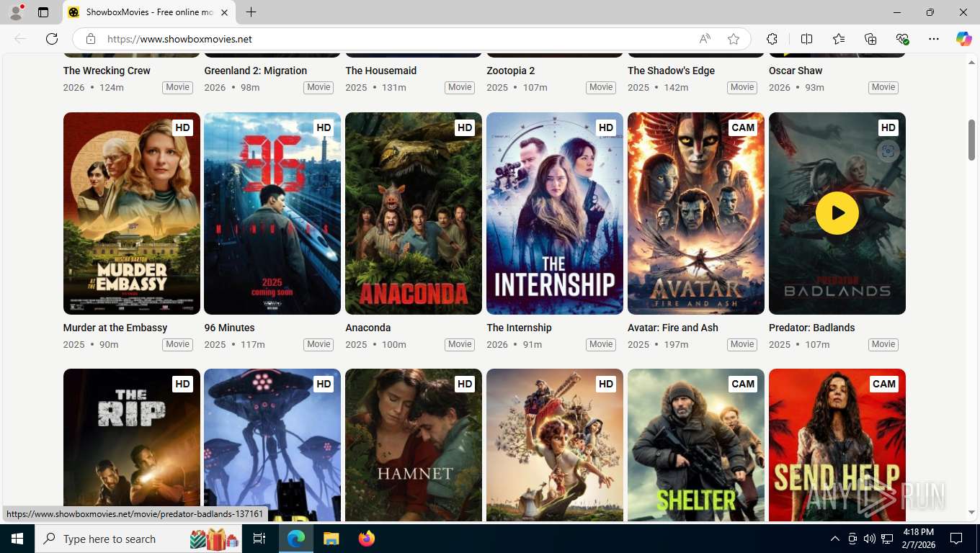Click the address bar URL
The width and height of the screenshot is (980, 553).
pos(179,39)
